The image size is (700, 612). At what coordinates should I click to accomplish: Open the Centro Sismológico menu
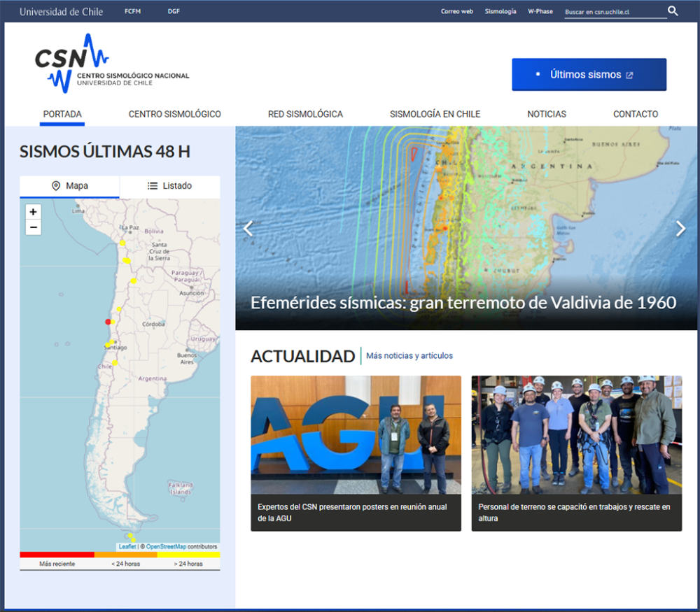(174, 114)
